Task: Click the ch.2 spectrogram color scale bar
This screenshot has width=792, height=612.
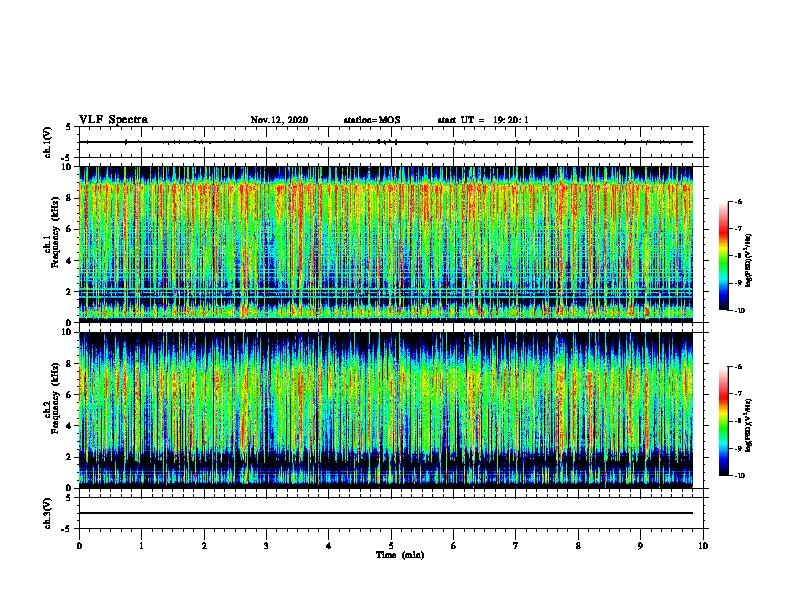Action: (724, 421)
